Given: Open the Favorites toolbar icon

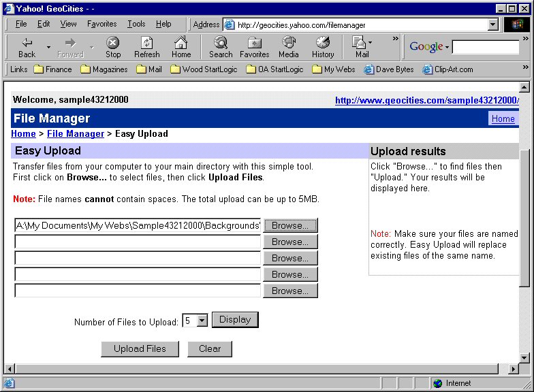Looking at the screenshot, I should click(255, 48).
